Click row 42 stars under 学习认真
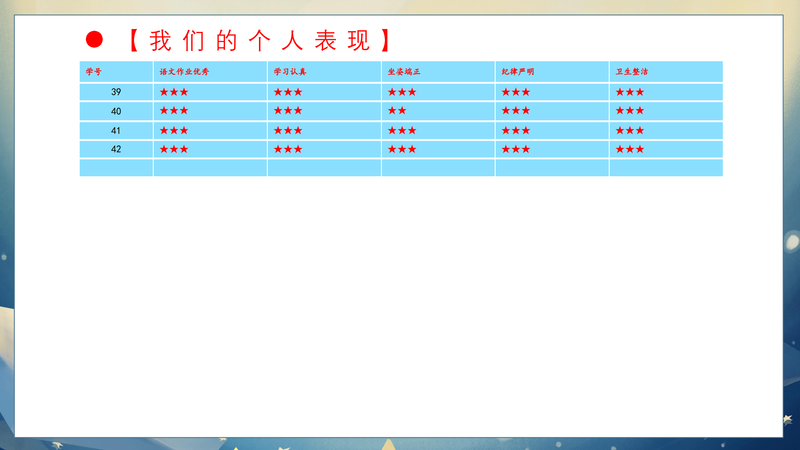Screen dimensions: 800x450 pyautogui.click(x=288, y=149)
